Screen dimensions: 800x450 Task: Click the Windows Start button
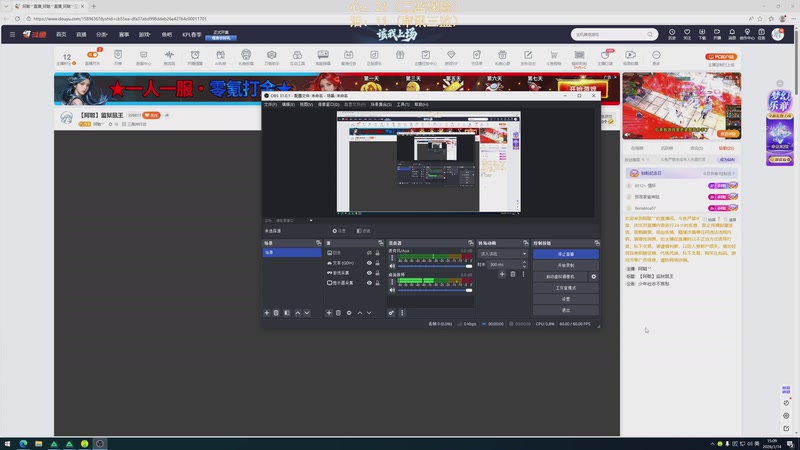click(7, 444)
